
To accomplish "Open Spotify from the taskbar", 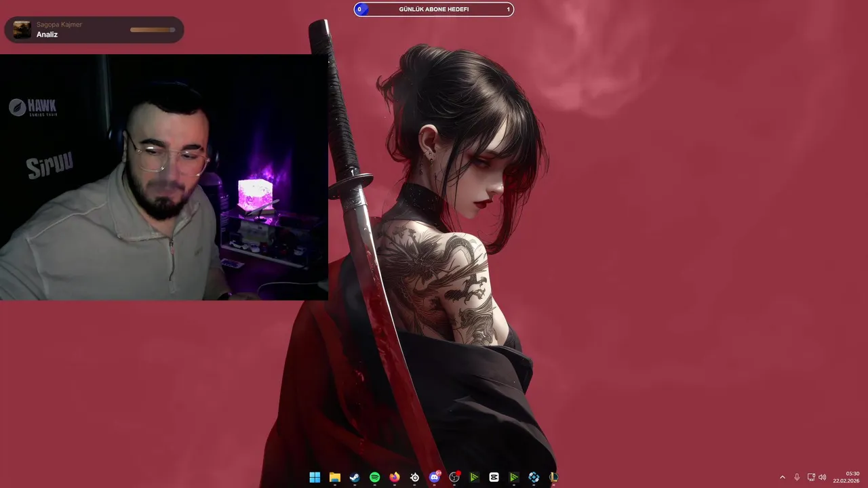I will pyautogui.click(x=374, y=477).
